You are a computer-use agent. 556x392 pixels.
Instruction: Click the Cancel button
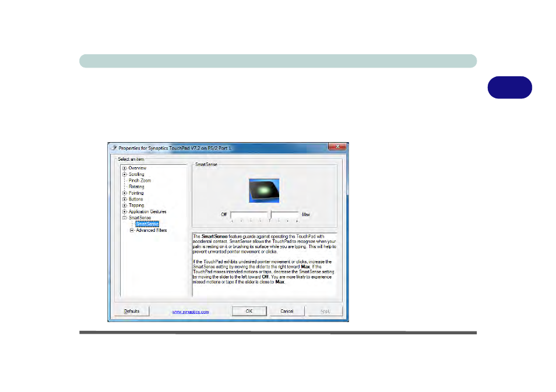click(287, 311)
